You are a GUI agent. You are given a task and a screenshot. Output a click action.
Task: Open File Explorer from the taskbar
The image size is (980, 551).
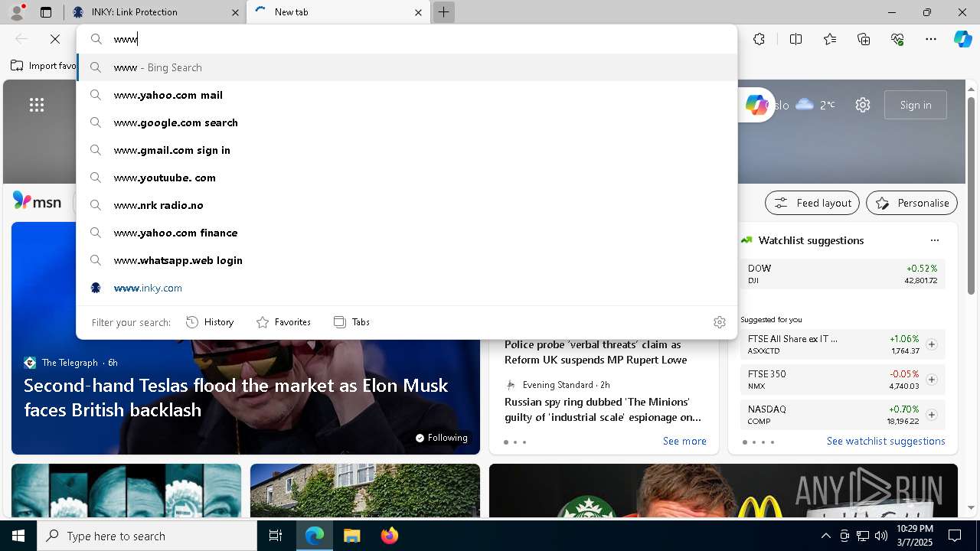click(351, 536)
